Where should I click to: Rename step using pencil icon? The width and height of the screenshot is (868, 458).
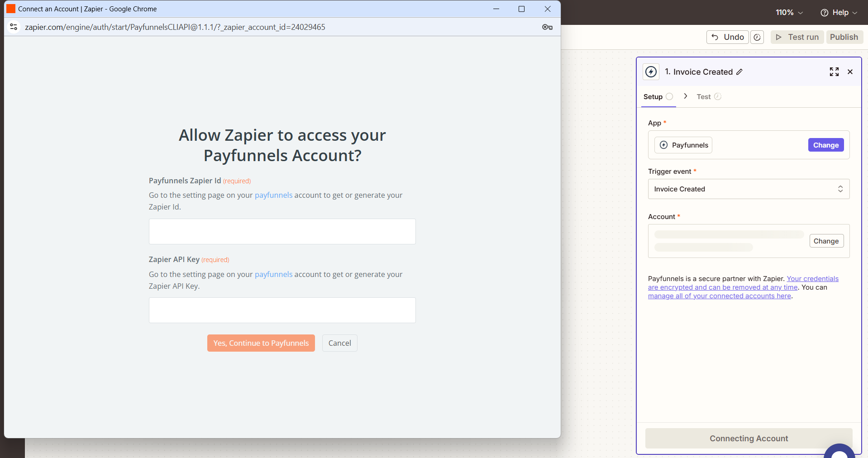pyautogui.click(x=739, y=72)
